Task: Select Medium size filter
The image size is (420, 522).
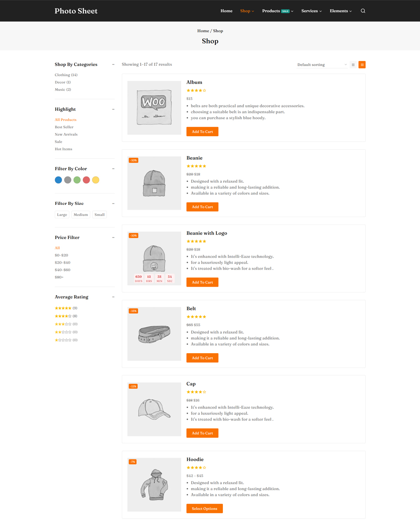Action: coord(81,214)
